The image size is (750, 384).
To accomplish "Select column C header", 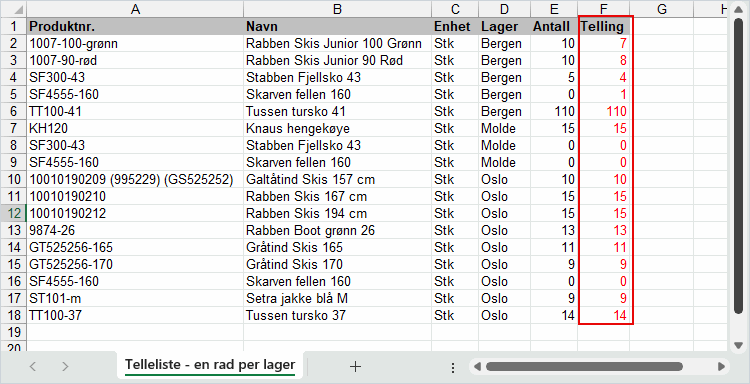I will (x=455, y=9).
